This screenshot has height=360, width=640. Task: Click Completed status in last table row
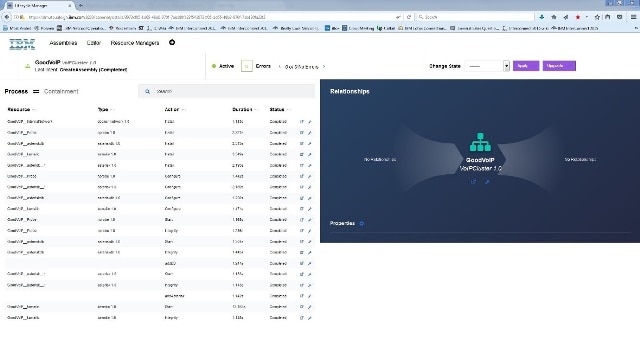click(x=278, y=318)
